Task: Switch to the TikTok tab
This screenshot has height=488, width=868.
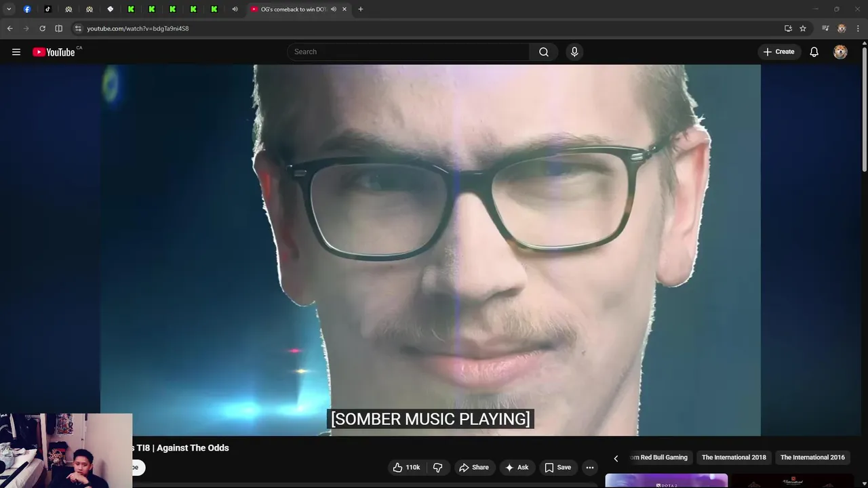Action: pos(47,9)
